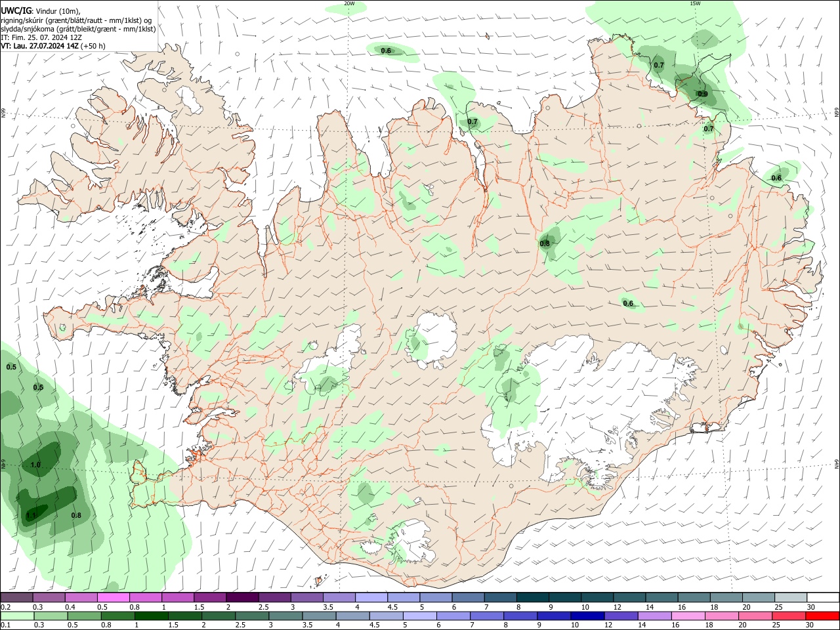The height and width of the screenshot is (630, 840).
Task: Click the "slydda/snjókoma (grátt/bleikt/grænt - mm/1klst)" line
Action: pyautogui.click(x=78, y=29)
